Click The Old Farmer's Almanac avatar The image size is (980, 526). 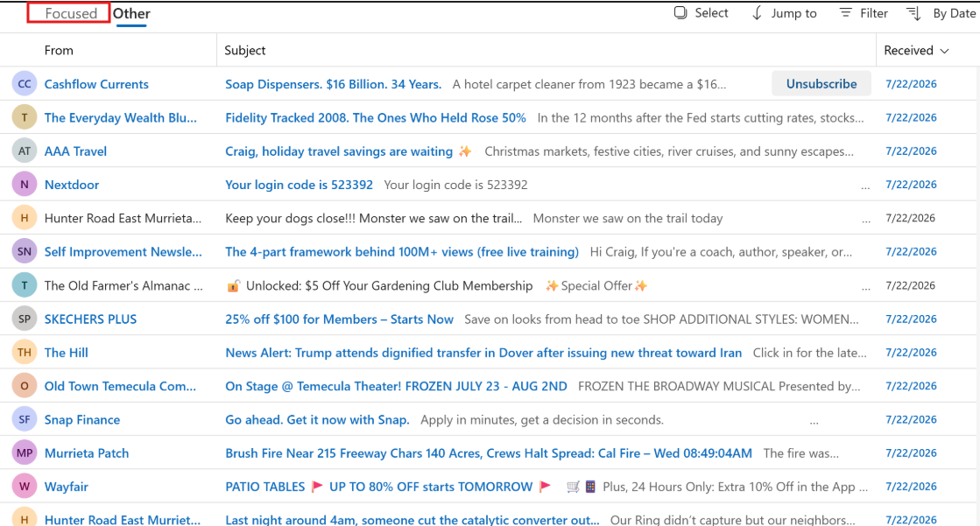(x=25, y=285)
